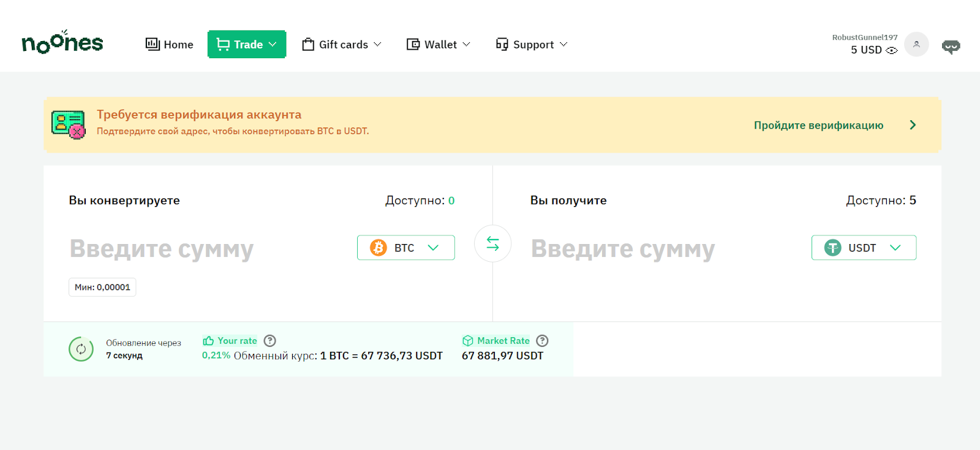Click Доступно: 0 balance text
980x450 pixels.
pos(420,200)
